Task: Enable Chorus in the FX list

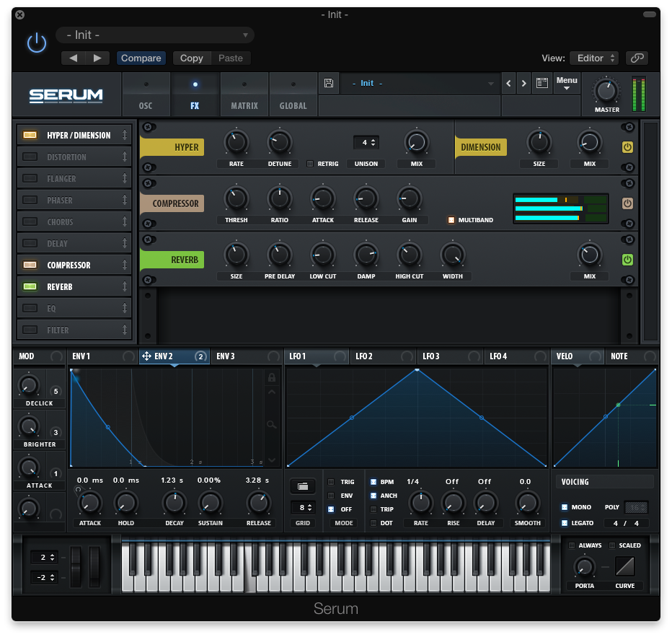Action: click(30, 221)
